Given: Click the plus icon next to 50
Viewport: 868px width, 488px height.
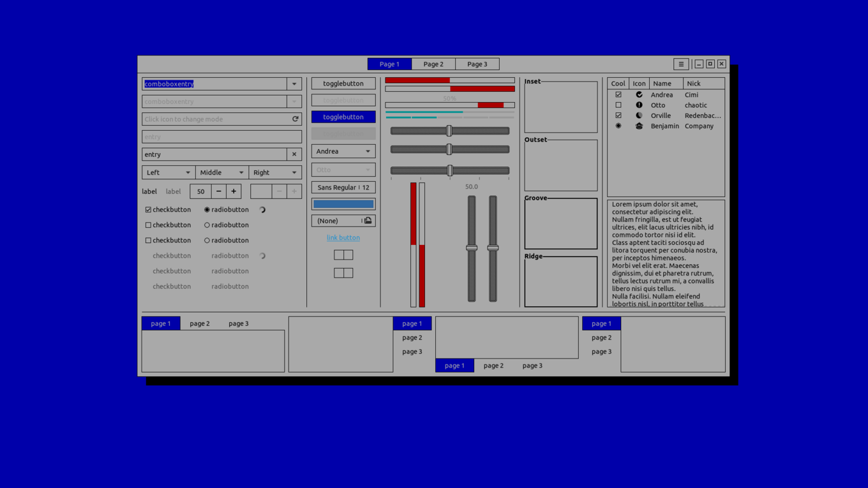Looking at the screenshot, I should (x=234, y=191).
